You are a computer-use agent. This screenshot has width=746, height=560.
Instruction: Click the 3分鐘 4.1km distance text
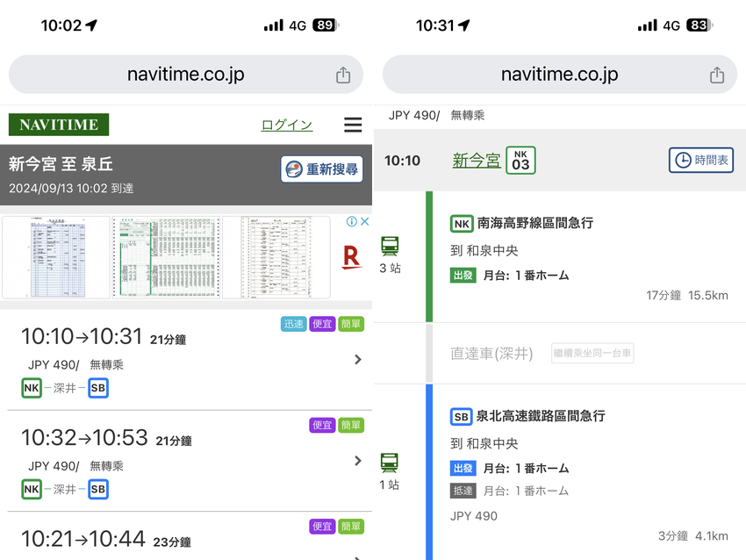693,536
